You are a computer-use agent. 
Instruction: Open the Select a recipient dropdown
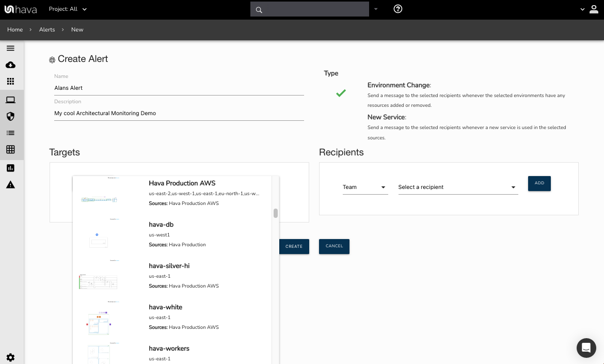(458, 187)
